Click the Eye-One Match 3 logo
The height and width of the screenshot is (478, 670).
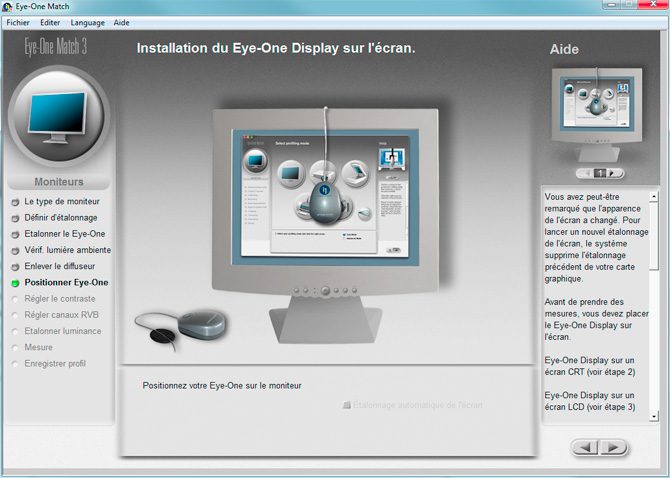(x=56, y=47)
